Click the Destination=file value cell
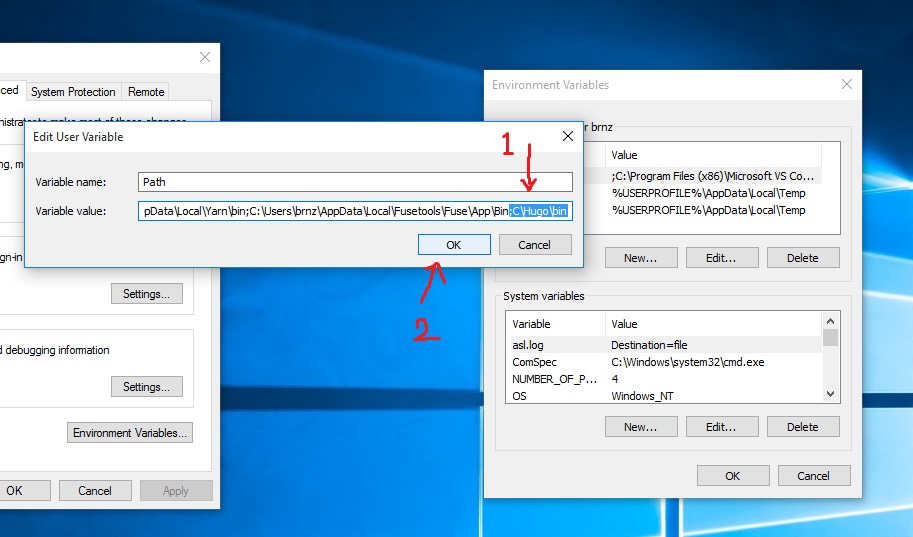The width and height of the screenshot is (913, 537). pyautogui.click(x=649, y=345)
